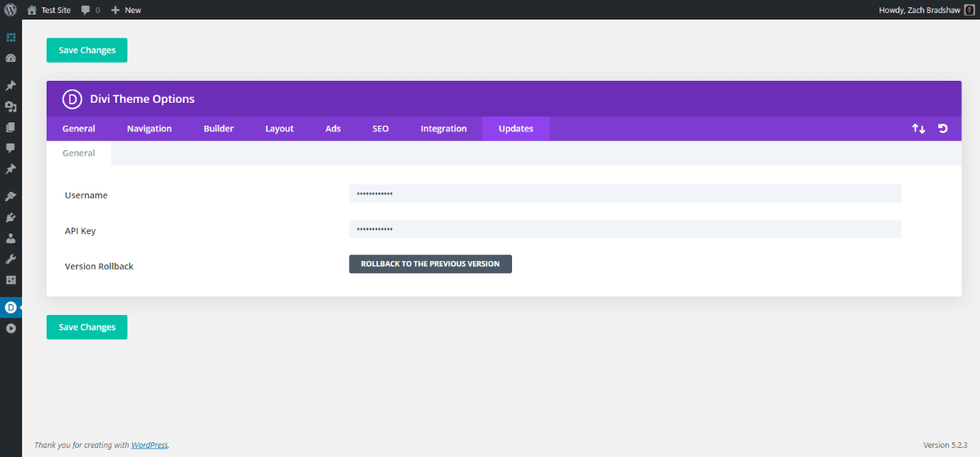Open the Appearance paintbrush icon in sidebar
Image resolution: width=980 pixels, height=457 pixels.
11,197
